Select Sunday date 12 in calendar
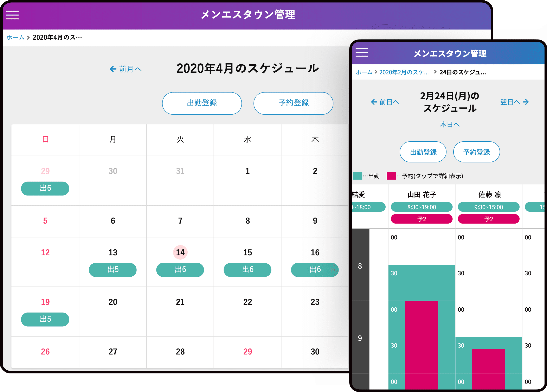The width and height of the screenshot is (547, 392). click(x=45, y=252)
